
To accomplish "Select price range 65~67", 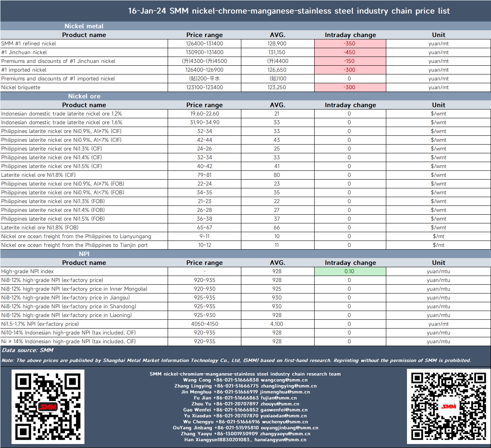I will pos(204,227).
